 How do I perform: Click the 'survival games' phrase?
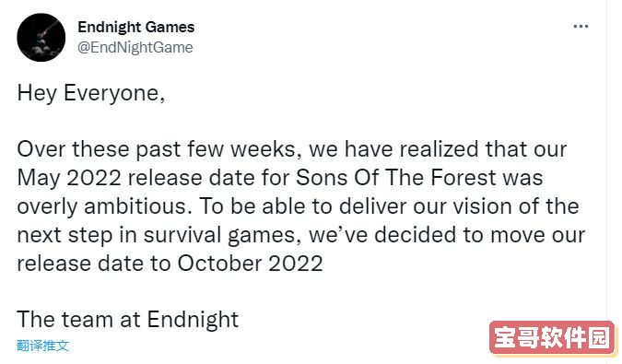[x=219, y=236]
